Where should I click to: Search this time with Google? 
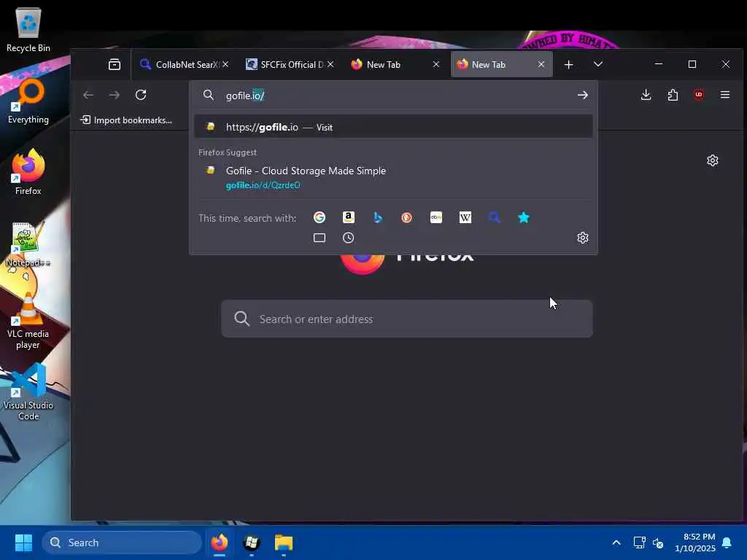pos(320,217)
